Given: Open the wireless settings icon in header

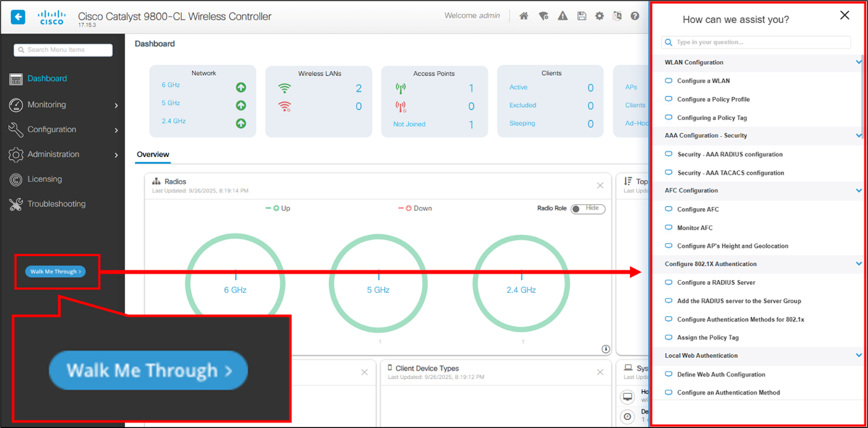Looking at the screenshot, I should 543,16.
